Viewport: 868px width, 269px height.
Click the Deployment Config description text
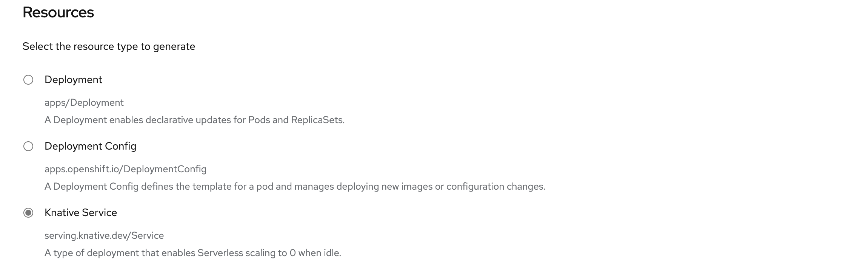coord(295,186)
